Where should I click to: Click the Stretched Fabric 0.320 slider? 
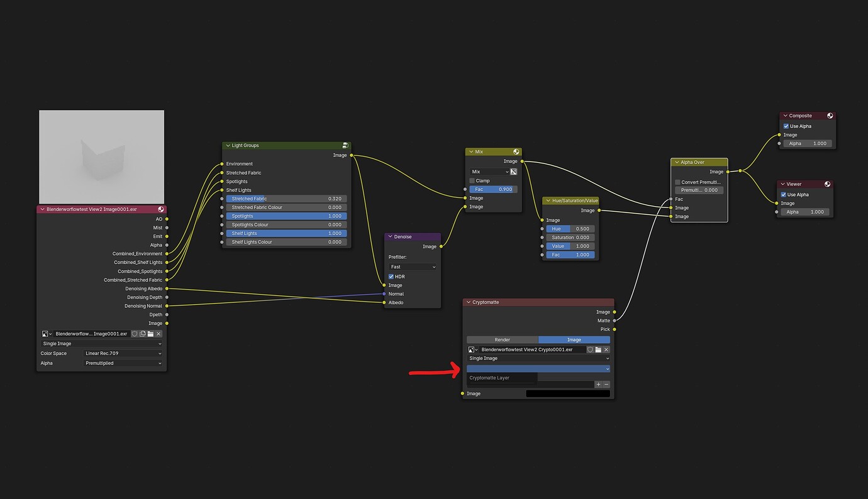tap(286, 199)
